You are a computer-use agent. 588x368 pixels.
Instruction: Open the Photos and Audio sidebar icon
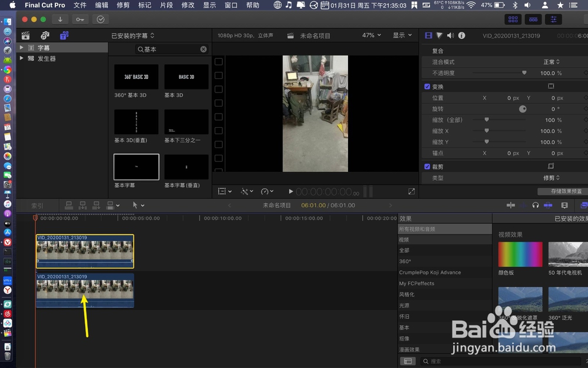tap(44, 35)
